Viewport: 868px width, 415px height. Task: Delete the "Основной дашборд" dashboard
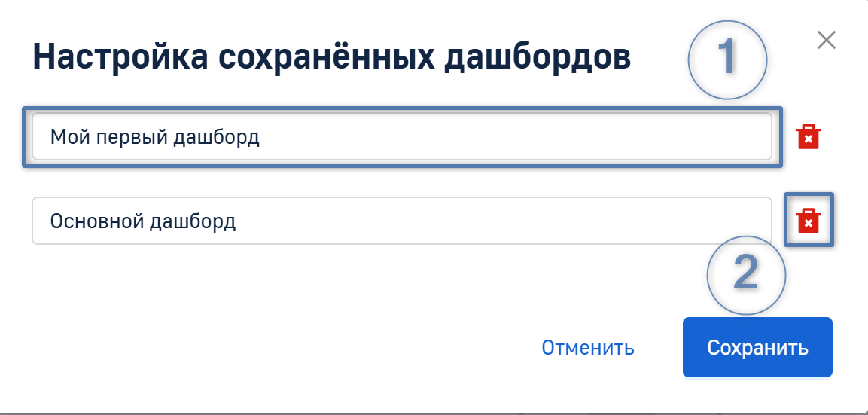click(x=808, y=221)
